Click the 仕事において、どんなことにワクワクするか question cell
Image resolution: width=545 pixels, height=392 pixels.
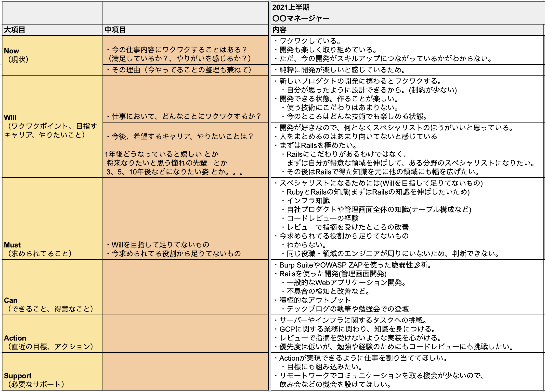click(x=185, y=99)
